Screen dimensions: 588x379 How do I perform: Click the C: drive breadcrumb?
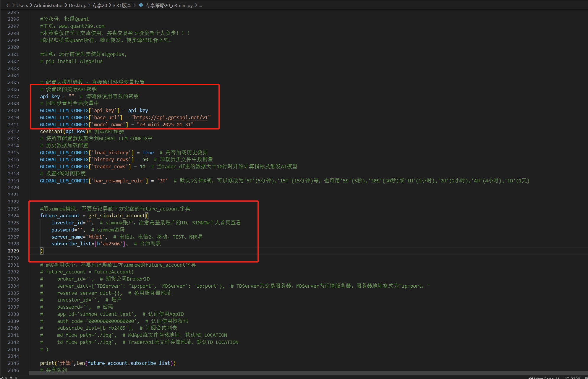[x=9, y=5]
